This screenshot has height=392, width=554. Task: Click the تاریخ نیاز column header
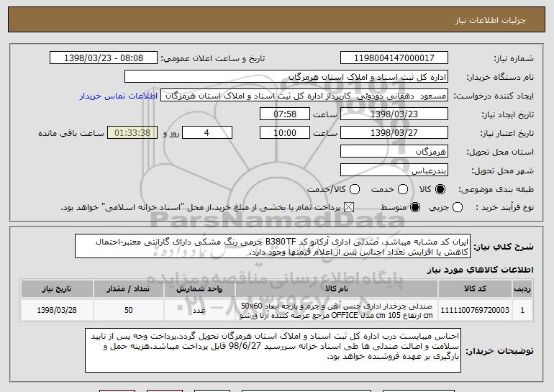[x=57, y=289]
